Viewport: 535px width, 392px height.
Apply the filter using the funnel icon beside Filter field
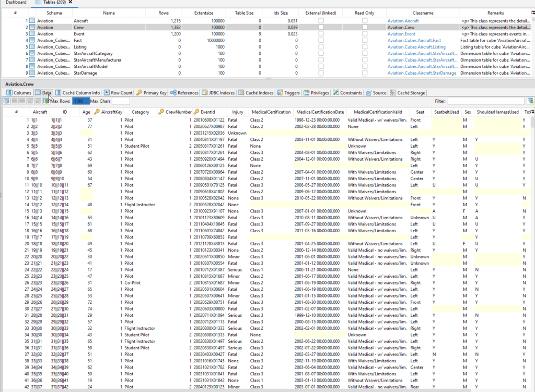[530, 101]
